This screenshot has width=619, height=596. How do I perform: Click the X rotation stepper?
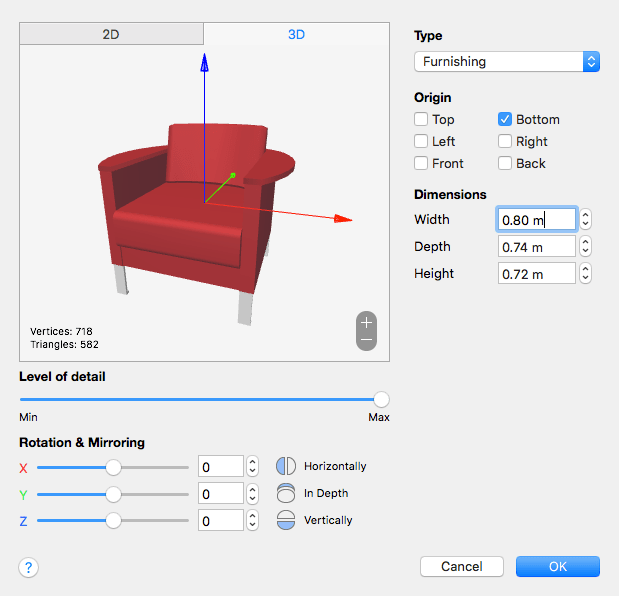(x=253, y=467)
